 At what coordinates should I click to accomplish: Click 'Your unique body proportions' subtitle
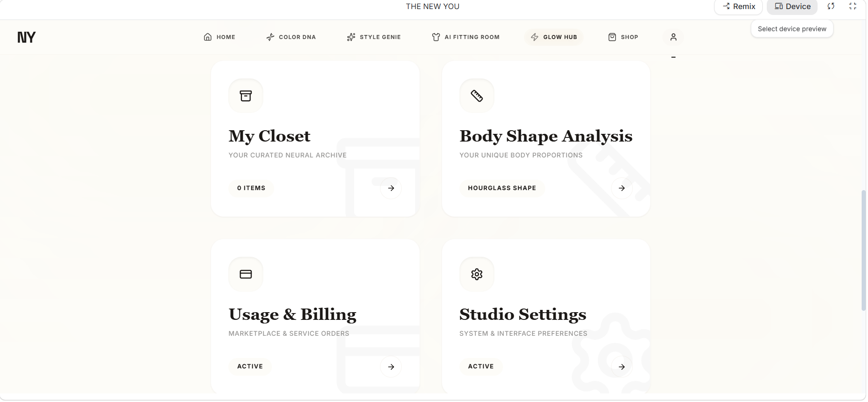pos(521,155)
